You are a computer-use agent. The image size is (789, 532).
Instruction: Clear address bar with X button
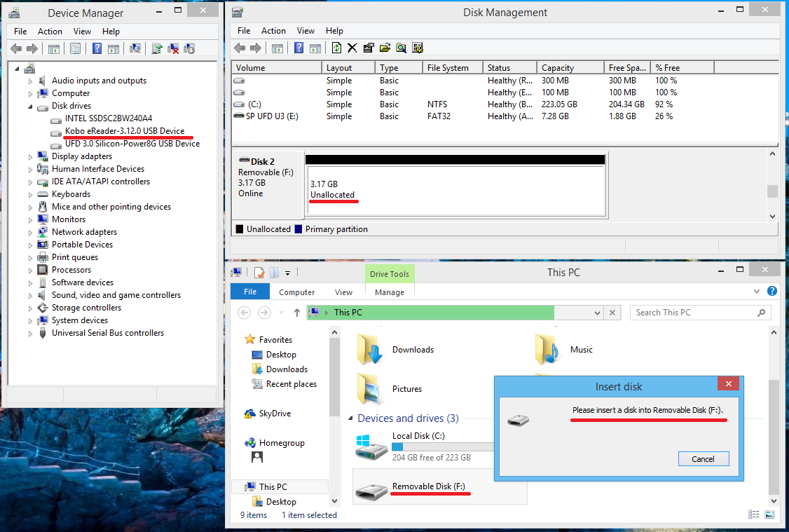(x=612, y=313)
